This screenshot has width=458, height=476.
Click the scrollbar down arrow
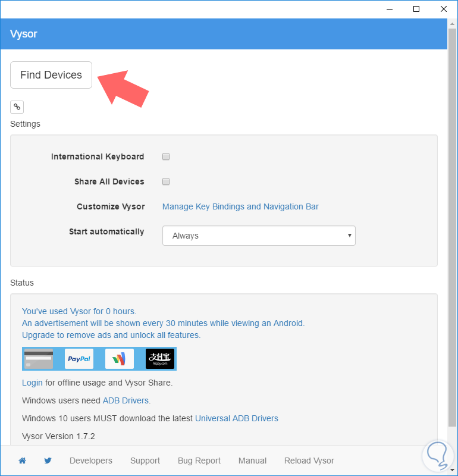coord(453,470)
